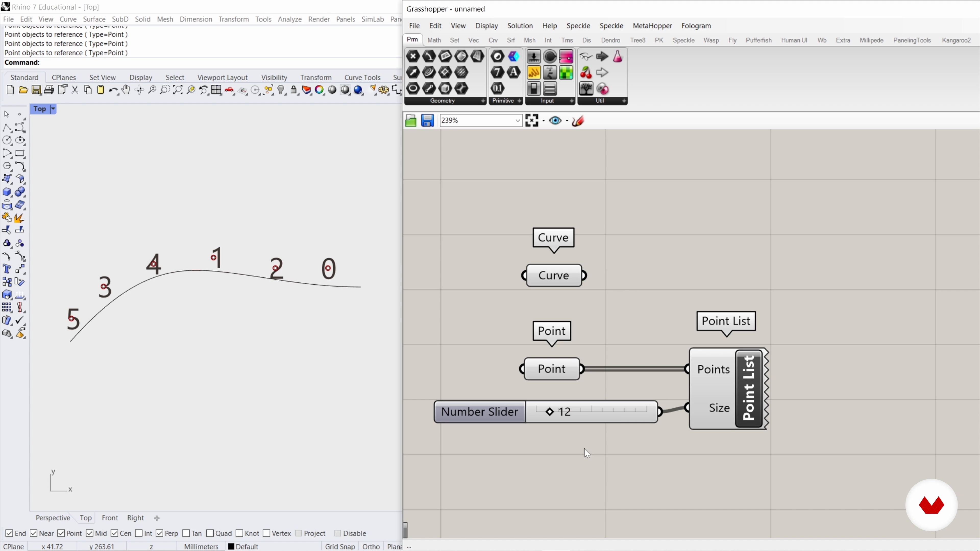Open the MetaHopper menu
Image resolution: width=980 pixels, height=551 pixels.
pos(652,26)
